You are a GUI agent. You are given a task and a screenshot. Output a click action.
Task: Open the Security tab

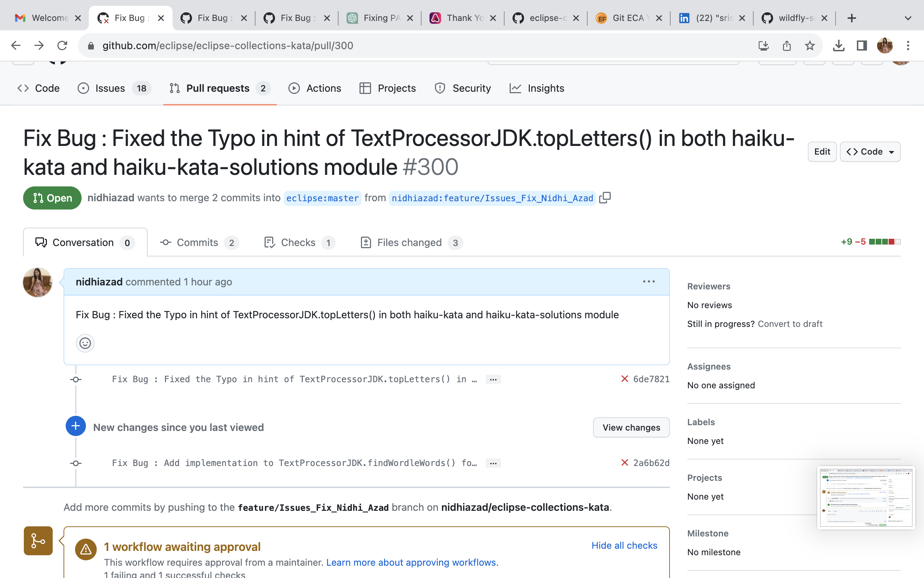[463, 88]
